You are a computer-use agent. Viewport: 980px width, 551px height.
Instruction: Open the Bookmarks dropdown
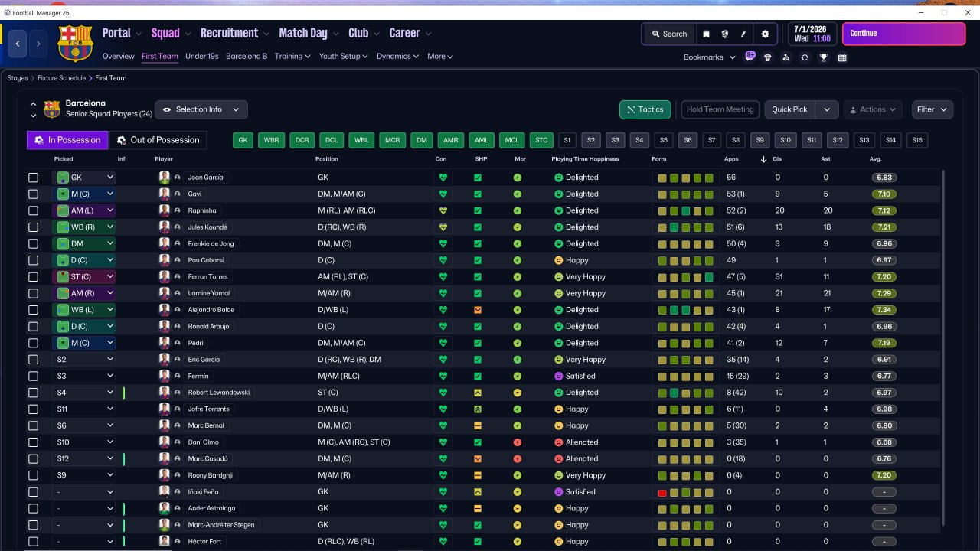pos(710,57)
